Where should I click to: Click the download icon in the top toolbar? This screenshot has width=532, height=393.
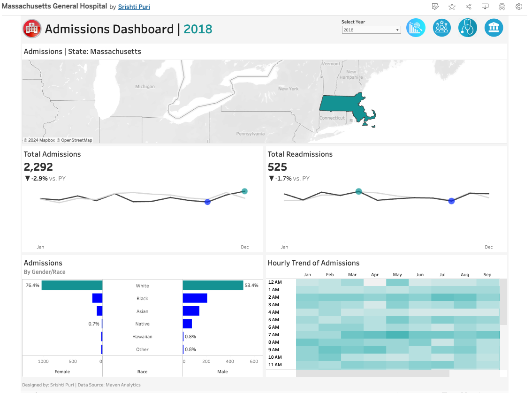485,7
